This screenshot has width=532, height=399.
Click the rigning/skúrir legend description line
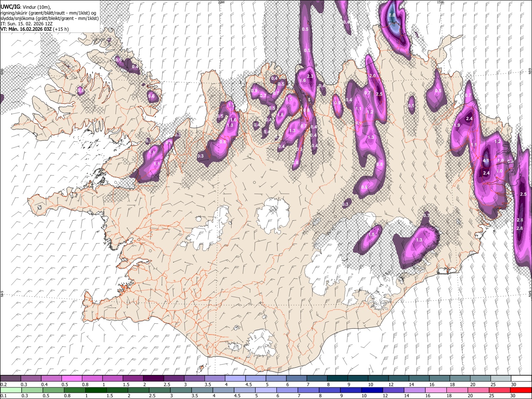click(x=48, y=12)
